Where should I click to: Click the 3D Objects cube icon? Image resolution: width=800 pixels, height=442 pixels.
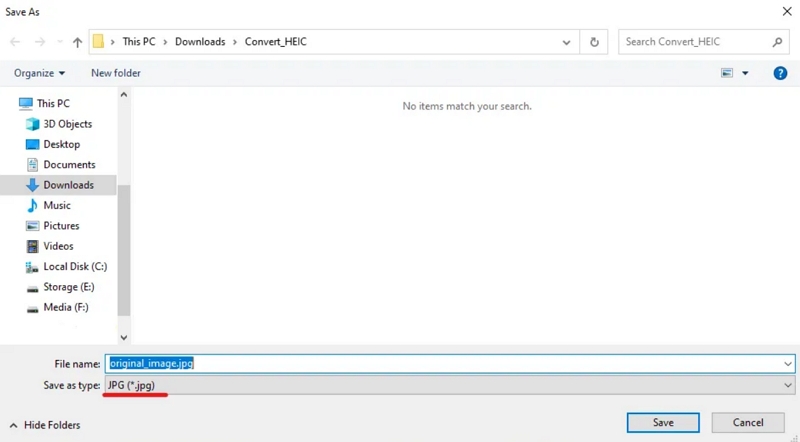[x=32, y=124]
